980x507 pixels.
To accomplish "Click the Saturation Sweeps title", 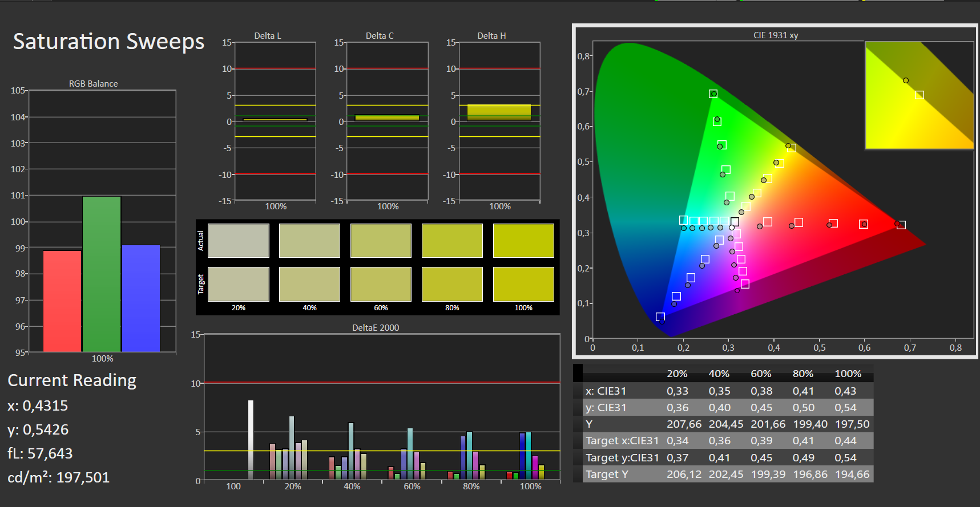I will click(x=108, y=42).
